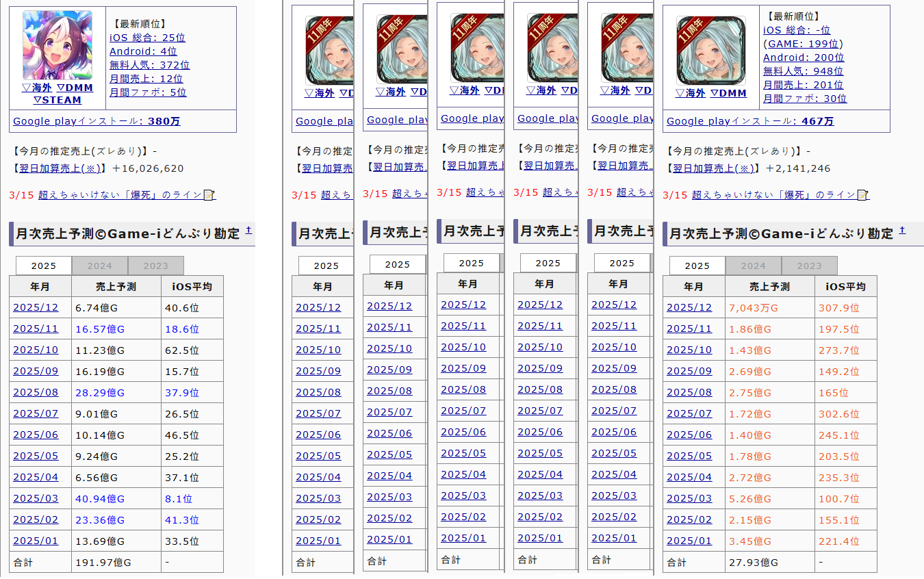Open the 2025/05 link in the 9.24億G row
This screenshot has width=924, height=579.
pos(36,456)
